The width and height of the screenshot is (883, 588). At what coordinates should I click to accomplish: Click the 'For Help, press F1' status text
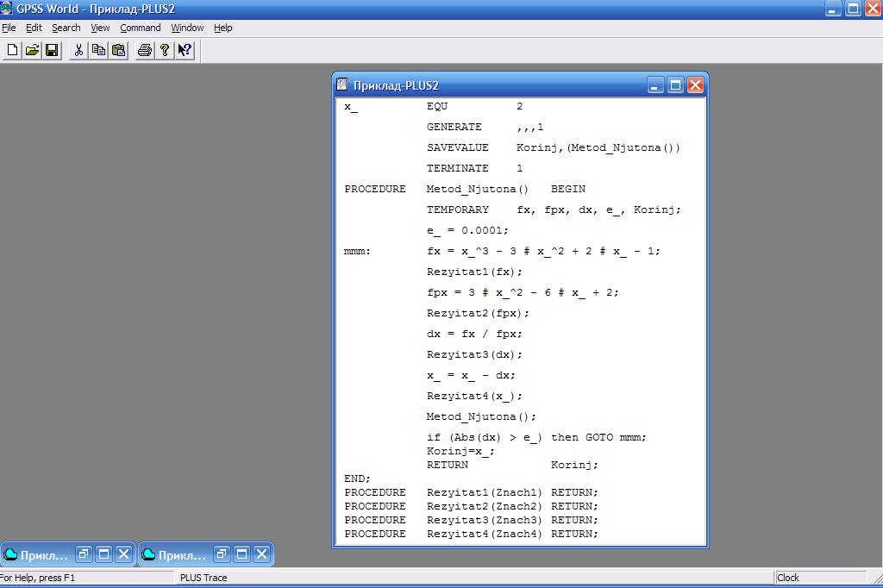coord(37,578)
